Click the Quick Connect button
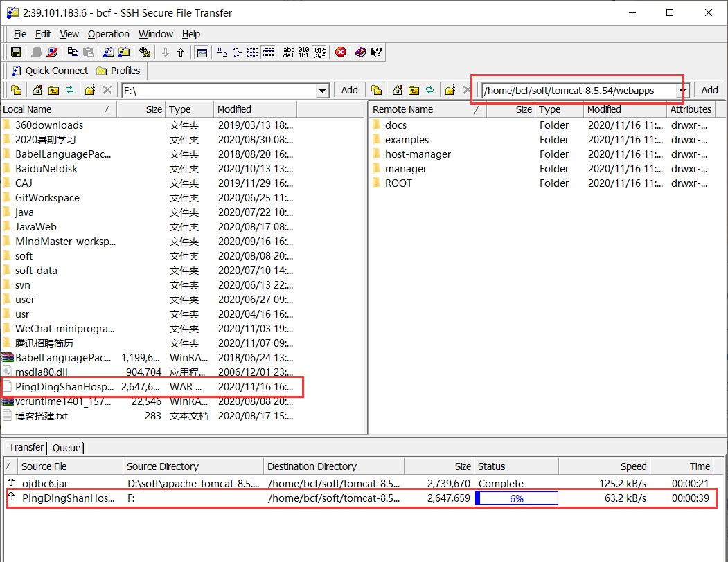The width and height of the screenshot is (728, 562). (x=49, y=71)
